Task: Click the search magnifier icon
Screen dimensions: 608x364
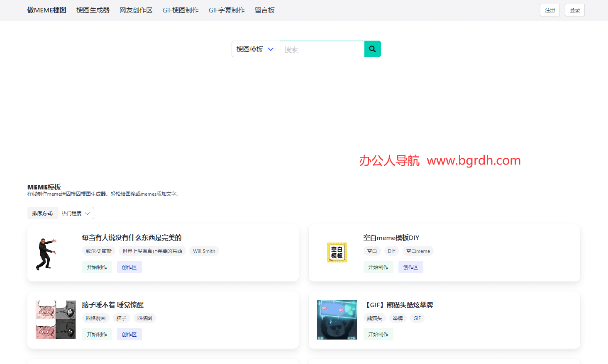Action: point(372,49)
